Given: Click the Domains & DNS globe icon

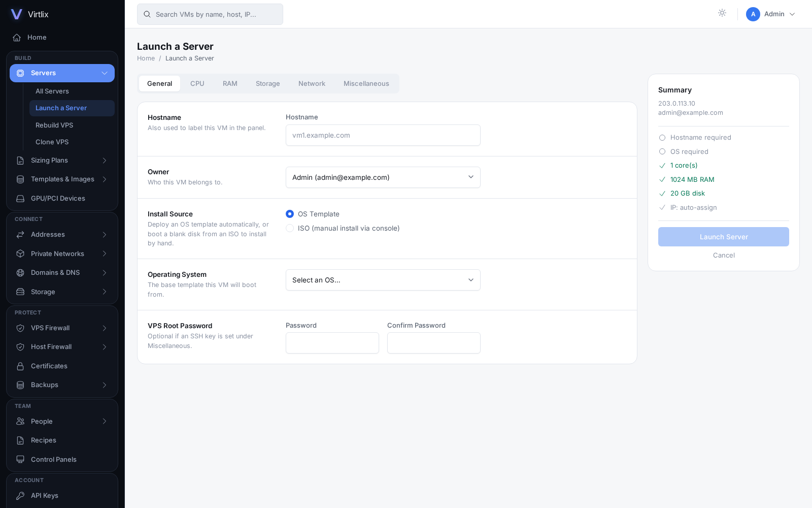Looking at the screenshot, I should (x=20, y=273).
